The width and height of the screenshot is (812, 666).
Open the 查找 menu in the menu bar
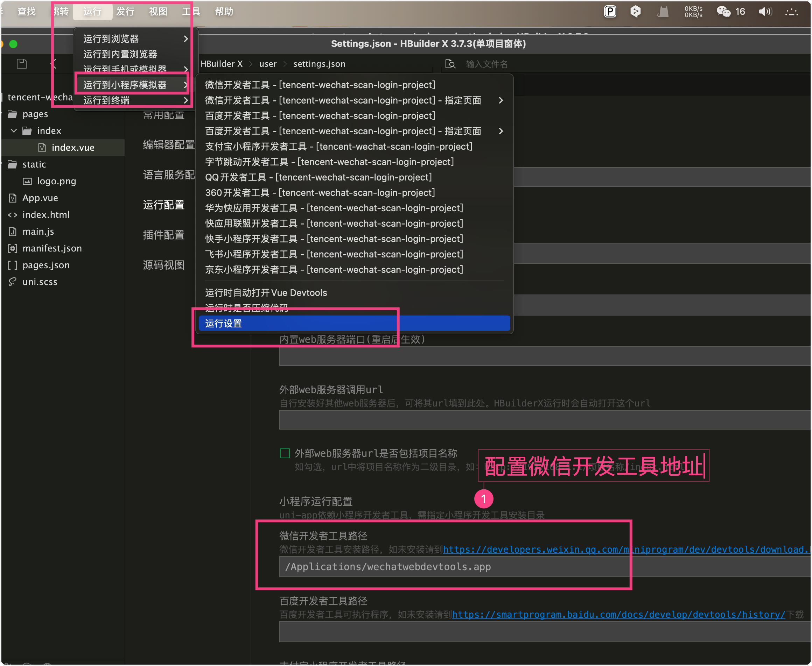27,12
